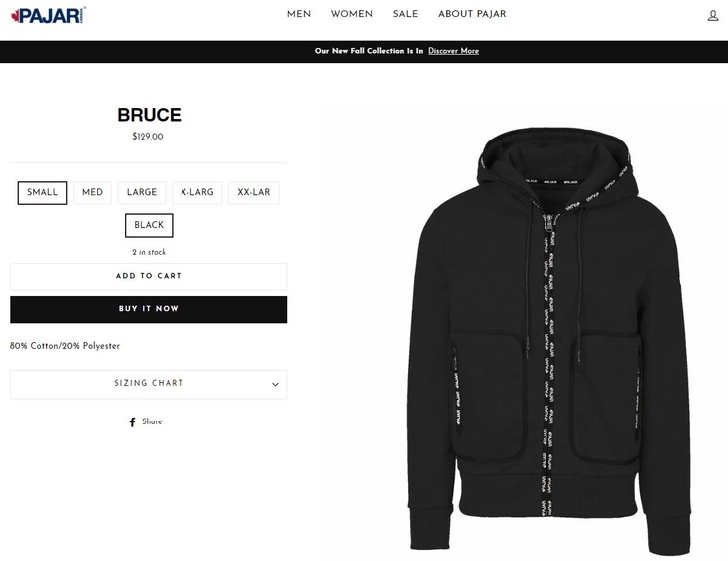Open the WOMEN menu
The image size is (728, 561).
(352, 14)
